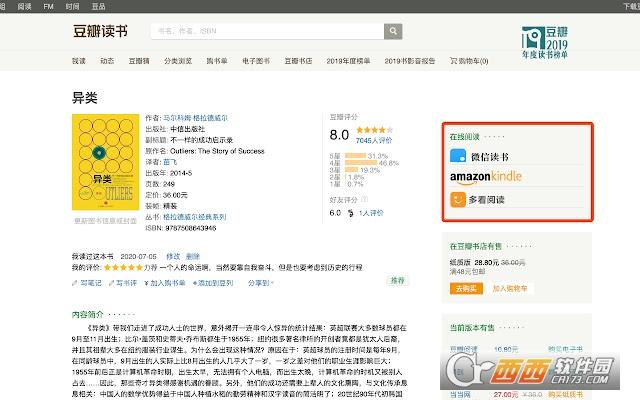640x400 pixels.
Task: Click the 当前版本有售 heading
Action: 472,327
